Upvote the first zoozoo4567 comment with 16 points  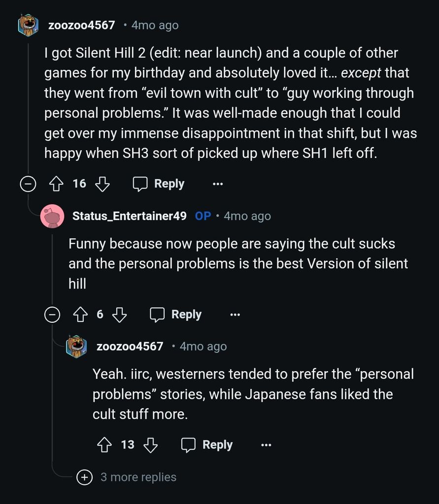tap(57, 184)
